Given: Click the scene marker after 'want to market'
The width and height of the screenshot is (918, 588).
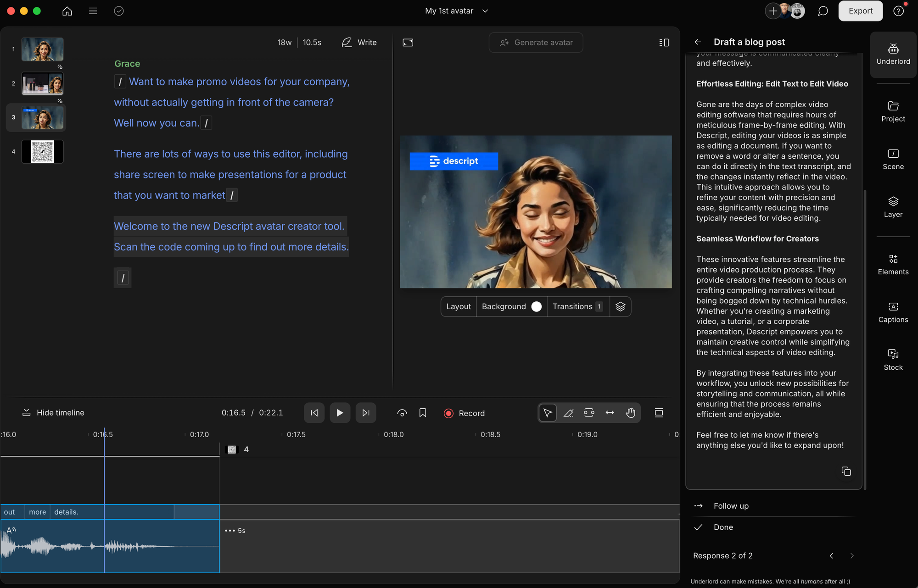Looking at the screenshot, I should [x=232, y=195].
